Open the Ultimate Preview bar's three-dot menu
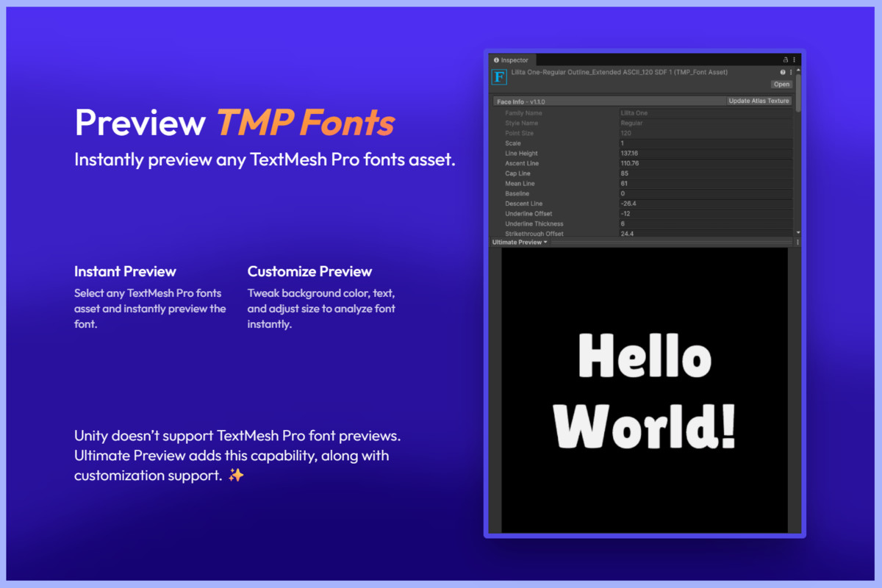The image size is (882, 588). coord(797,242)
